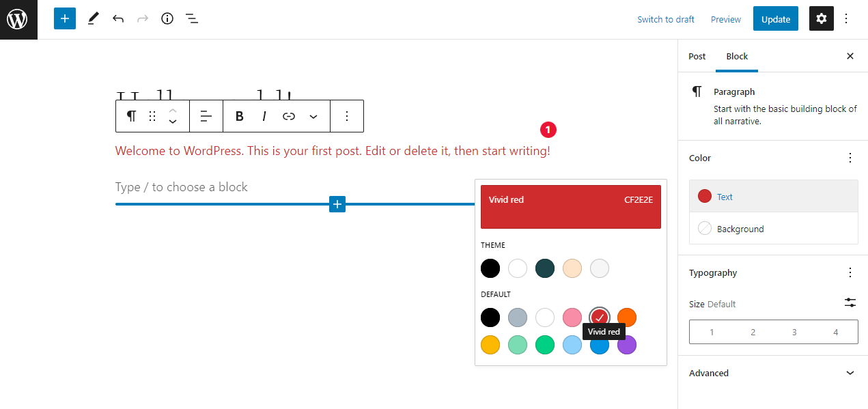This screenshot has width=868, height=409.
Task: Open the text alignment options
Action: (x=206, y=116)
